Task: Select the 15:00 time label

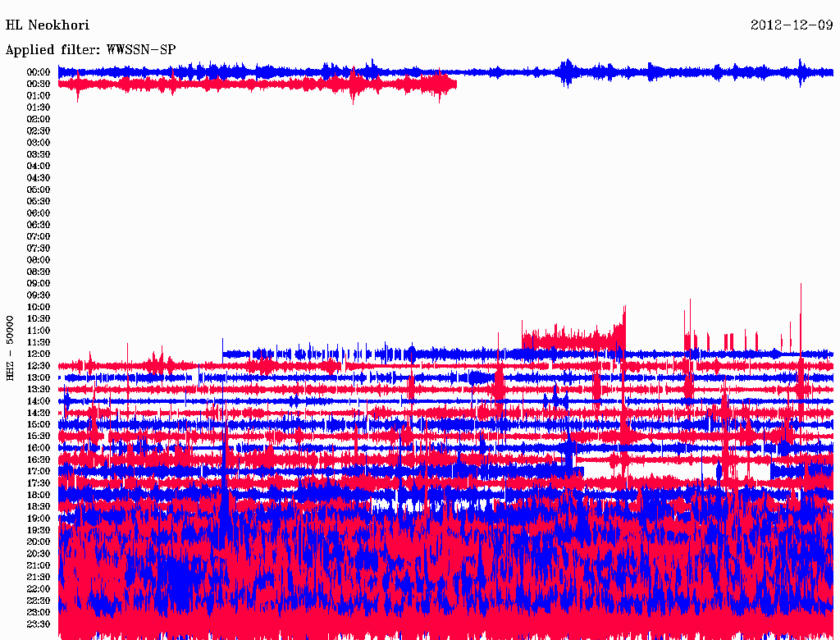Action: click(39, 424)
